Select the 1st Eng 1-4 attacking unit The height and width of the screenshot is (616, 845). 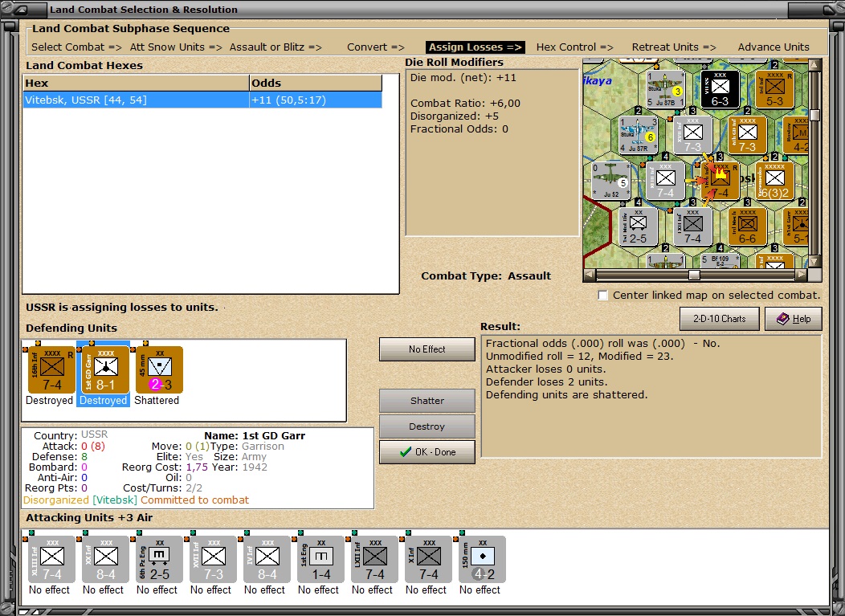321,560
